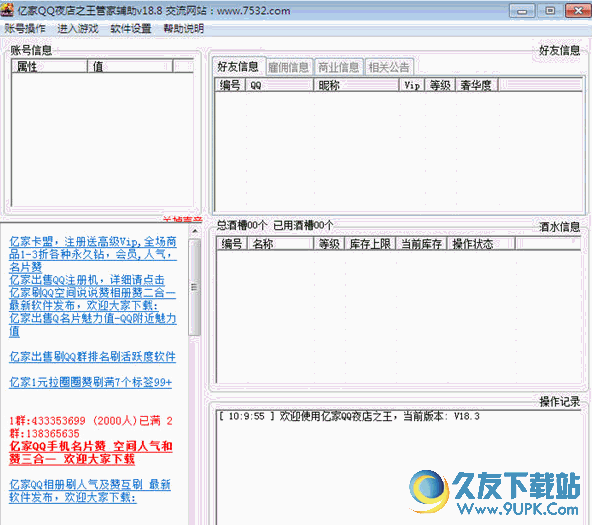The height and width of the screenshot is (525, 592).
Task: Sort friends by 昵称 column header
Action: [x=356, y=85]
